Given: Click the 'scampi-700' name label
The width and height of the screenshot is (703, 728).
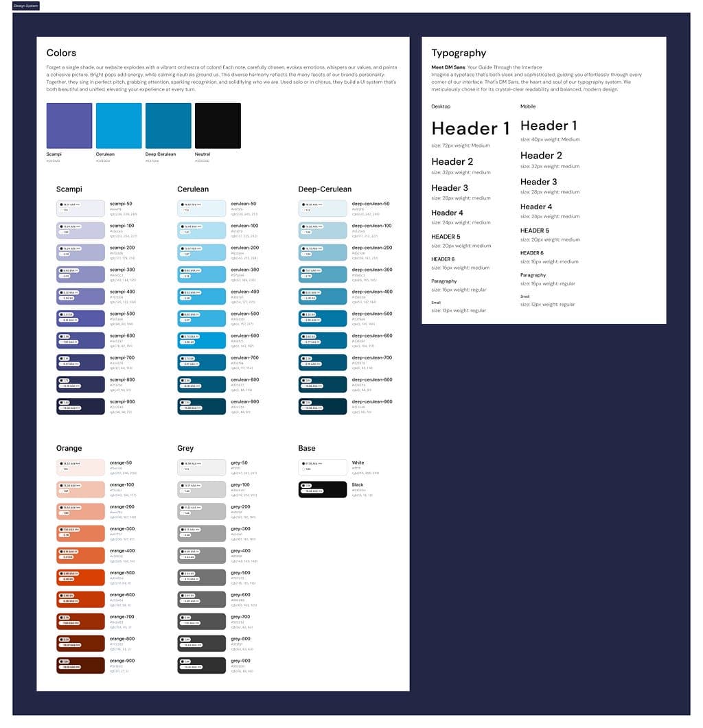Looking at the screenshot, I should [x=122, y=357].
